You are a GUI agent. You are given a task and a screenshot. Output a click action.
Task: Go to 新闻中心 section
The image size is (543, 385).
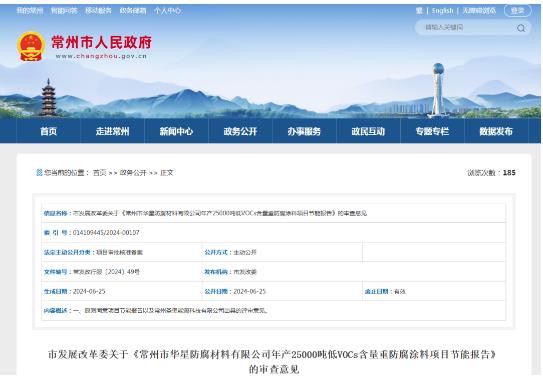176,131
